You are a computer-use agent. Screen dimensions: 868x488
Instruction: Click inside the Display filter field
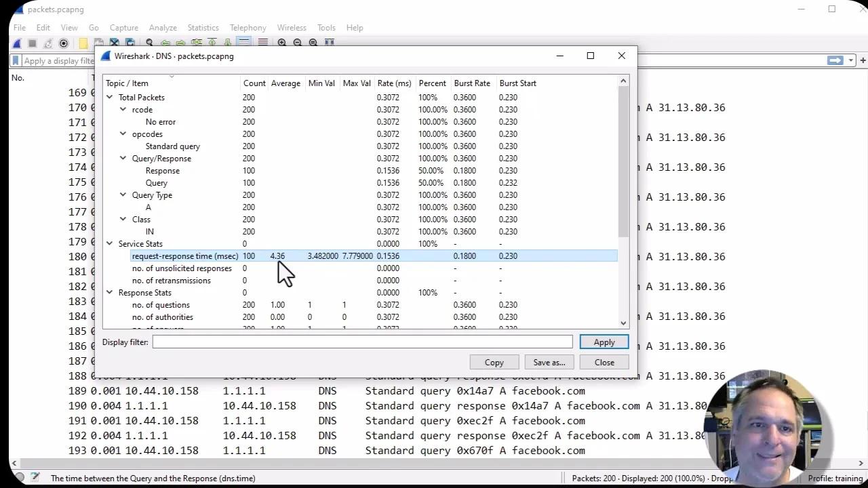[362, 342]
